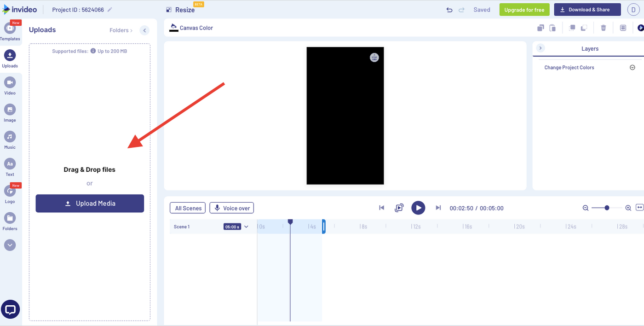The width and height of the screenshot is (644, 326).
Task: Edit project ID with pencil icon
Action: (109, 10)
